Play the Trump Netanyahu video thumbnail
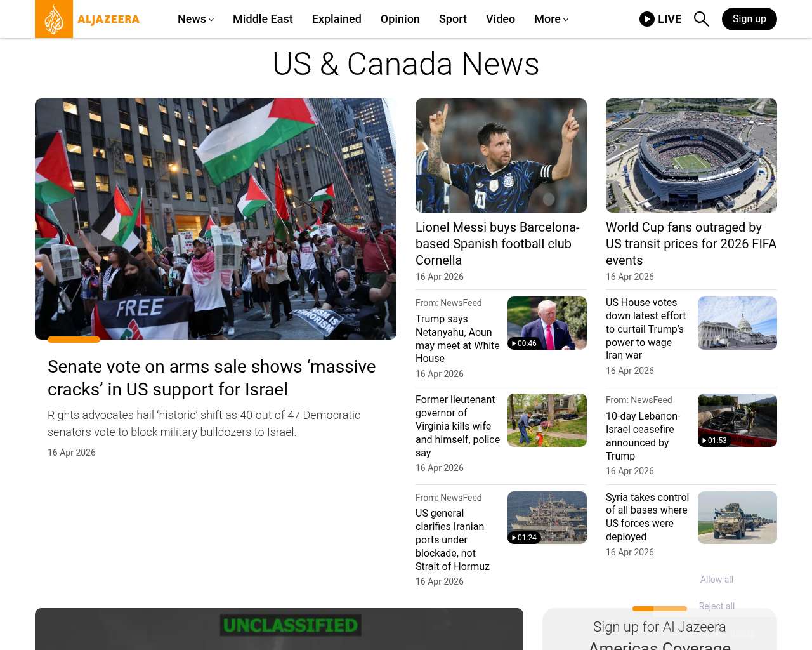 point(546,323)
